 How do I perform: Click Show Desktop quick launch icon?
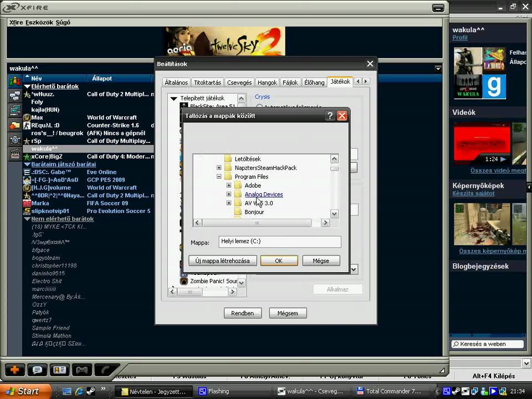coord(67,391)
